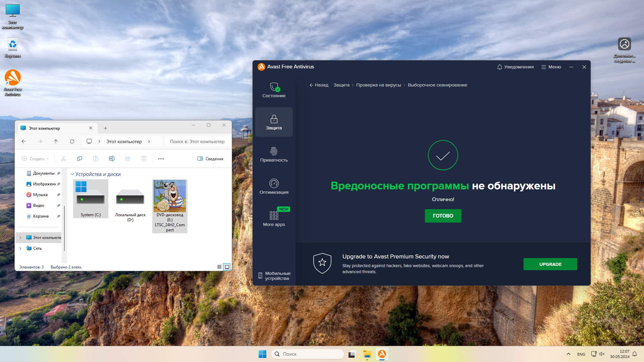The image size is (644, 362).
Task: Click Explorer refresh icon
Action: [72, 141]
